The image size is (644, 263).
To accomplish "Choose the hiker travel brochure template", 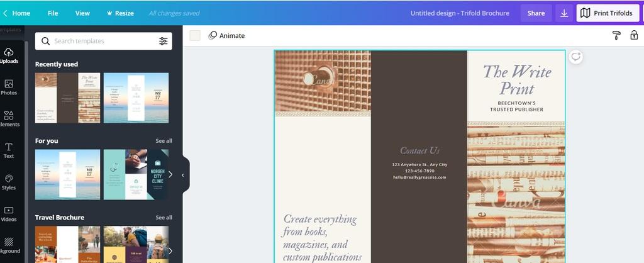I will point(136,245).
